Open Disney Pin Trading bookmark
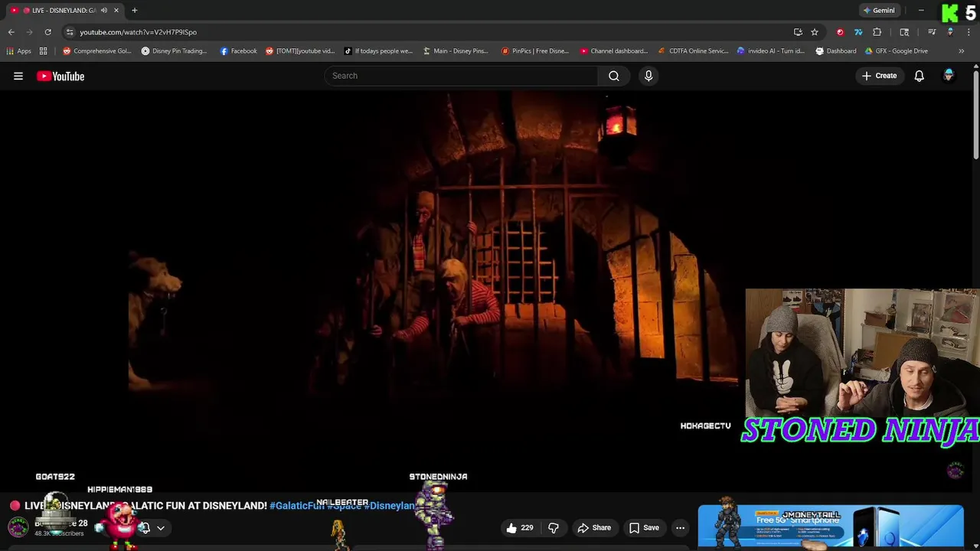The height and width of the screenshot is (551, 980). pyautogui.click(x=175, y=51)
